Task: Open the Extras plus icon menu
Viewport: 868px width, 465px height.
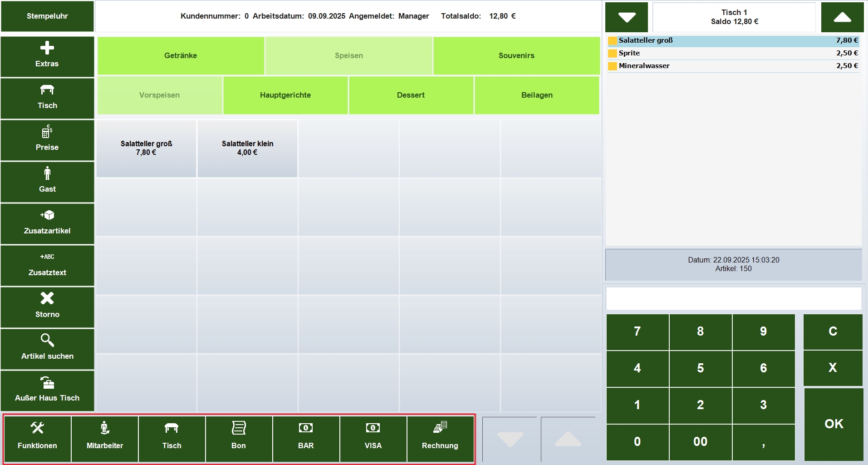Action: [x=47, y=48]
